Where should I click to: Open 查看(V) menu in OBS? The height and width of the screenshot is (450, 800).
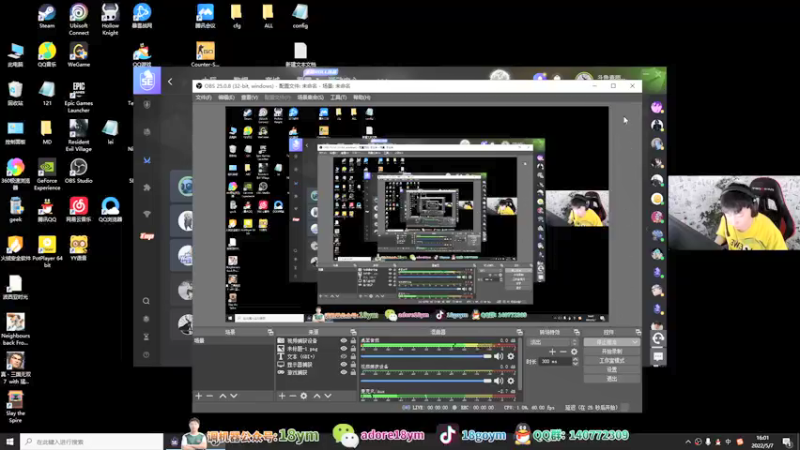pos(249,97)
